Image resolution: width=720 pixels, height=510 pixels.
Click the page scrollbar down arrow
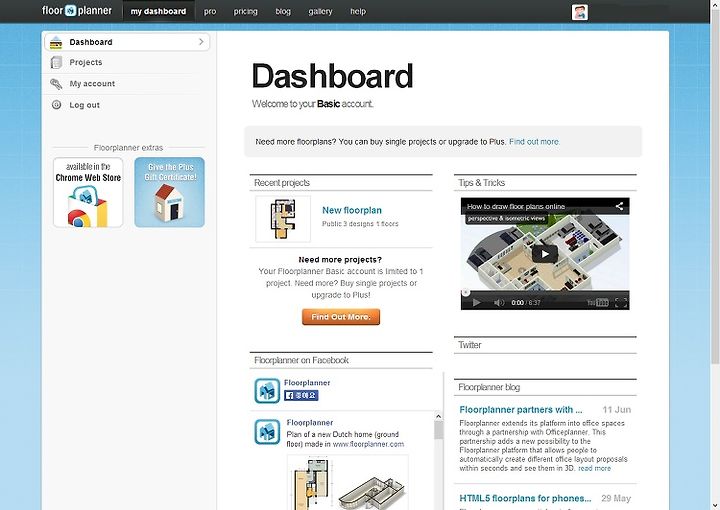715,505
